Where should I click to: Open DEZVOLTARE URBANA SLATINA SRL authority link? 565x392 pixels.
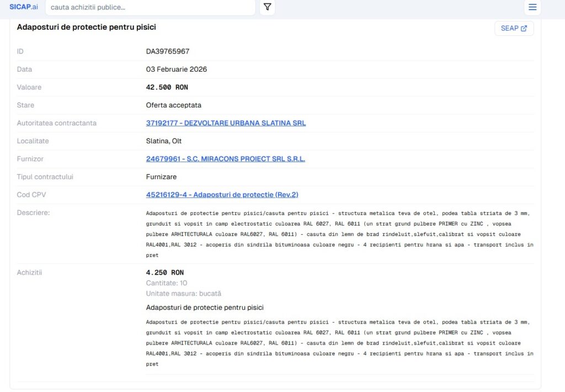click(x=226, y=123)
